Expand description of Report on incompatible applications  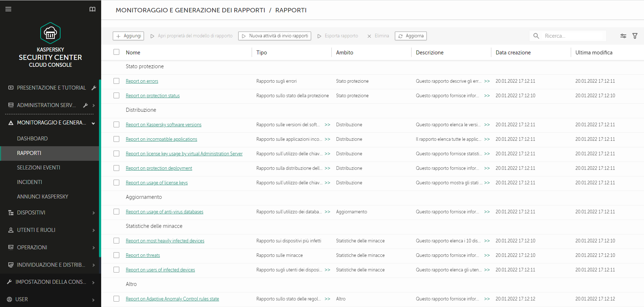pyautogui.click(x=487, y=139)
